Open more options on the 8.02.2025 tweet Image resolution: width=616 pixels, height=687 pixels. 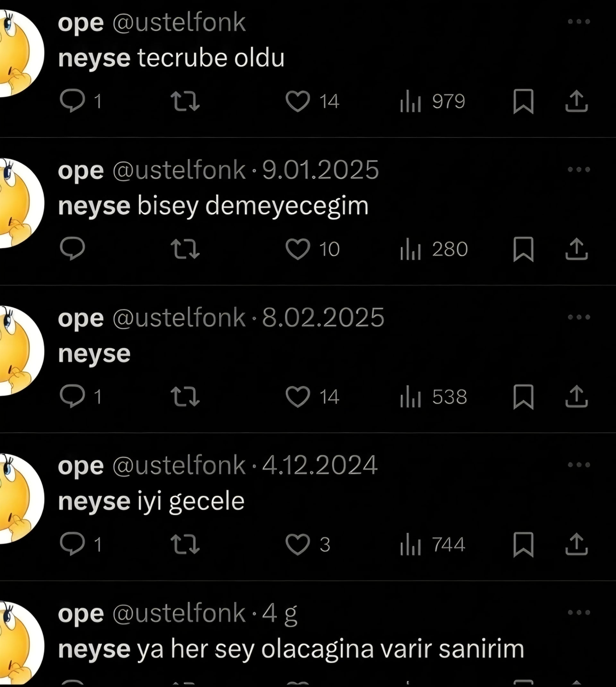(x=579, y=317)
